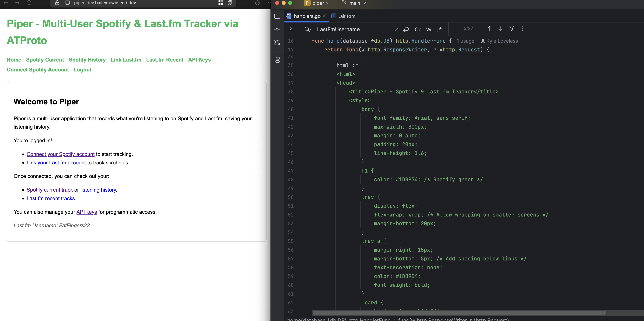644x321 pixels.
Task: Open the Spotify History nav item
Action: 87,60
